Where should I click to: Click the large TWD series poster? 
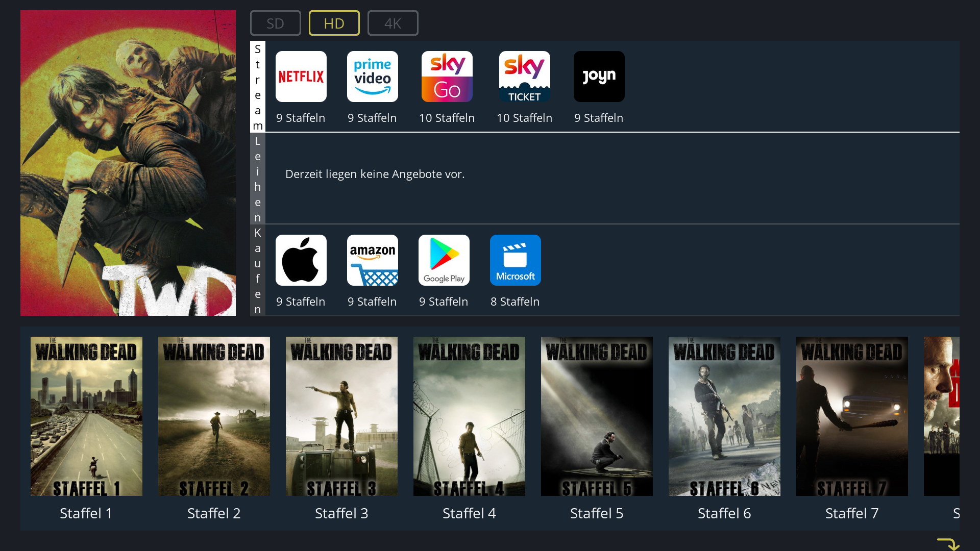click(x=128, y=163)
